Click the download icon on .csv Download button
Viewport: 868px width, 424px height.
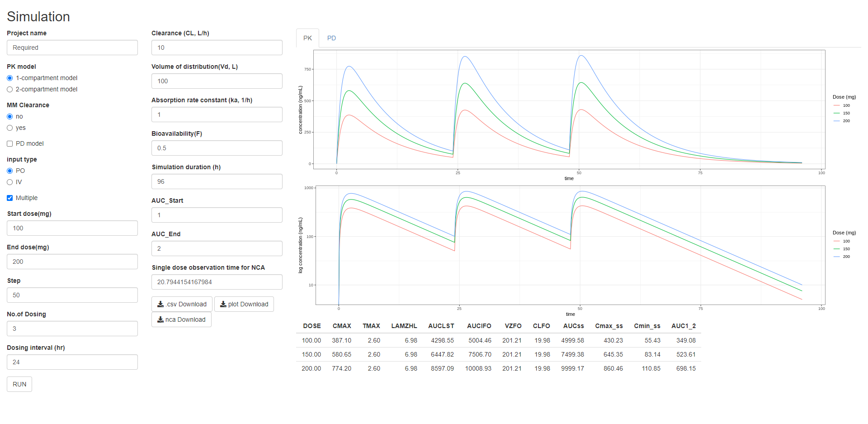[x=160, y=304]
